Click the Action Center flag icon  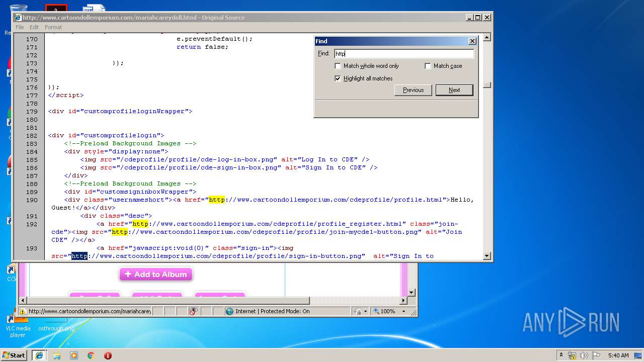[x=596, y=355]
